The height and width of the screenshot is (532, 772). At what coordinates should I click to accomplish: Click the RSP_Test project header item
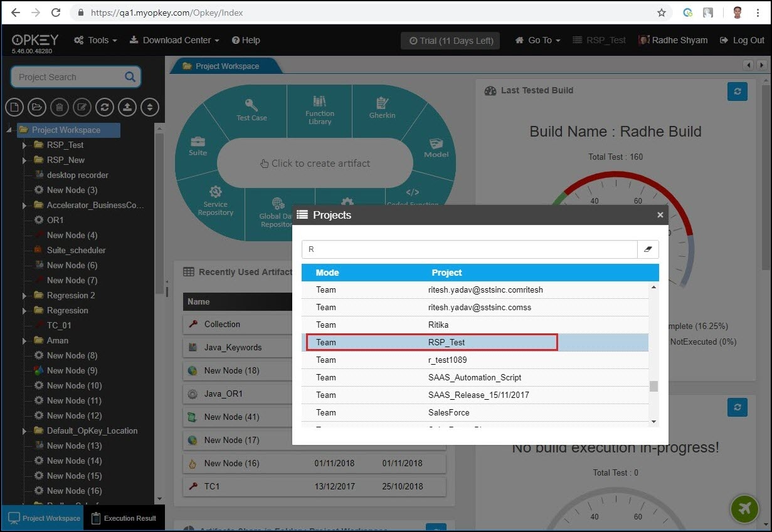pos(599,40)
